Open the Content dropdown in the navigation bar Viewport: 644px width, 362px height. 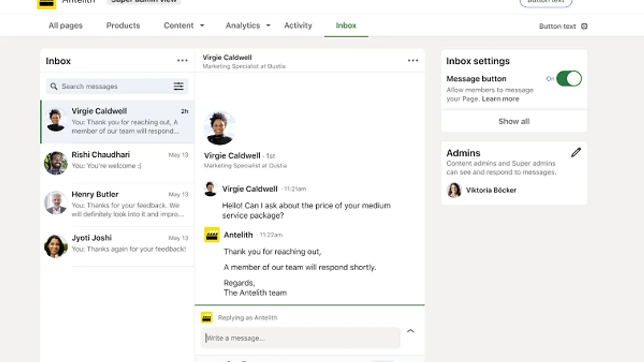(184, 25)
